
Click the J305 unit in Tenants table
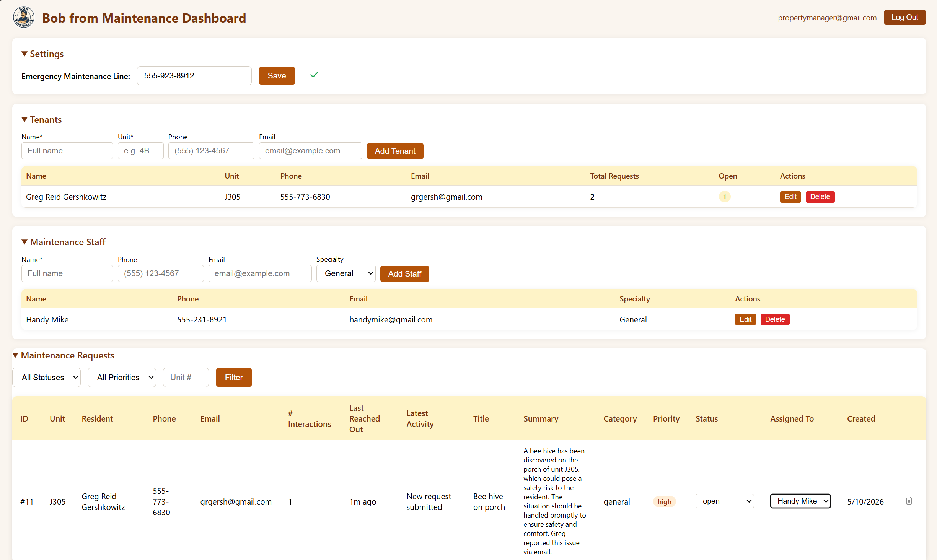pos(232,197)
